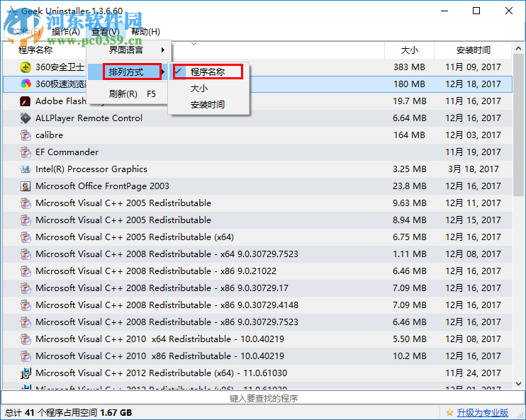The width and height of the screenshot is (526, 420).
Task: Open the 帮助(H) menu
Action: (145, 32)
